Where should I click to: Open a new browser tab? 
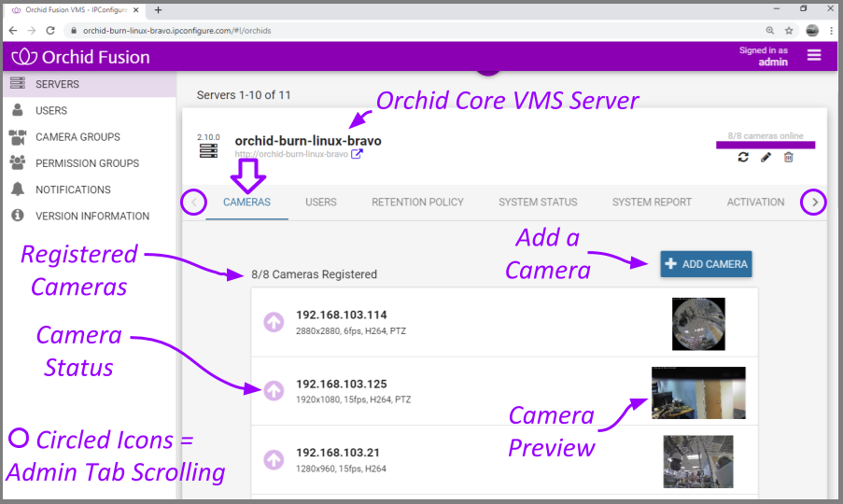[x=158, y=10]
